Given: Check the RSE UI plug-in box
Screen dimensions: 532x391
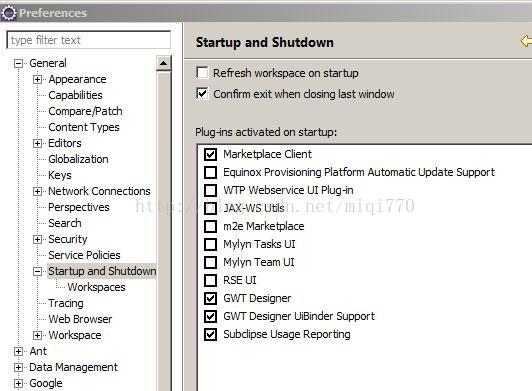Looking at the screenshot, I should click(x=210, y=280).
